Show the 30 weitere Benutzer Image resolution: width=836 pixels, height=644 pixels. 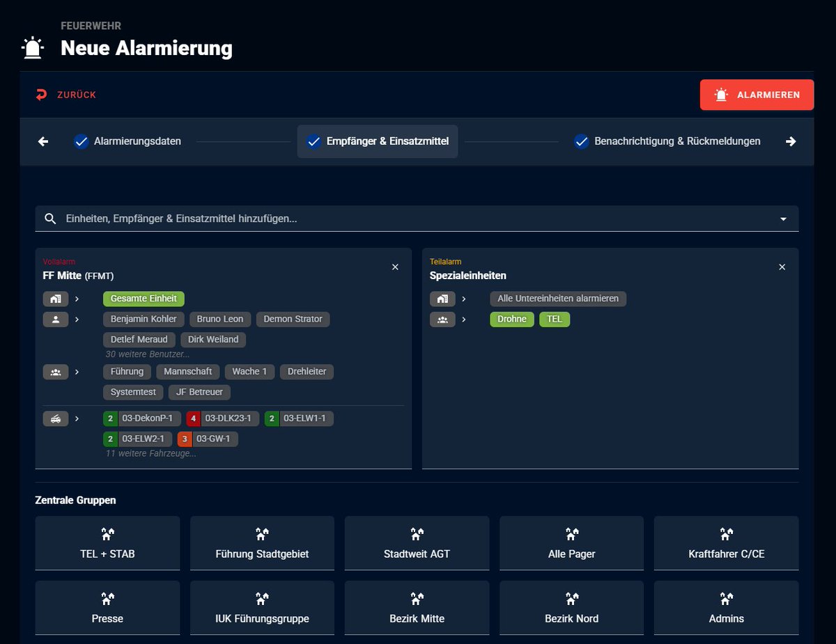148,354
